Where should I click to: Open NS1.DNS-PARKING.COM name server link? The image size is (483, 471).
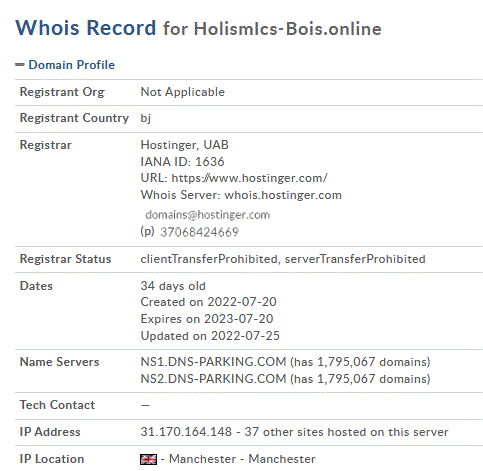(x=213, y=362)
